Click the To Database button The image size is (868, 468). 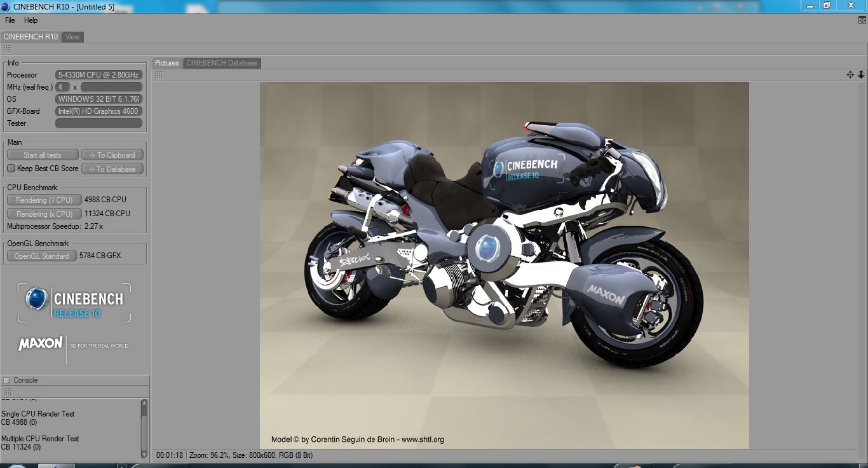tap(112, 169)
